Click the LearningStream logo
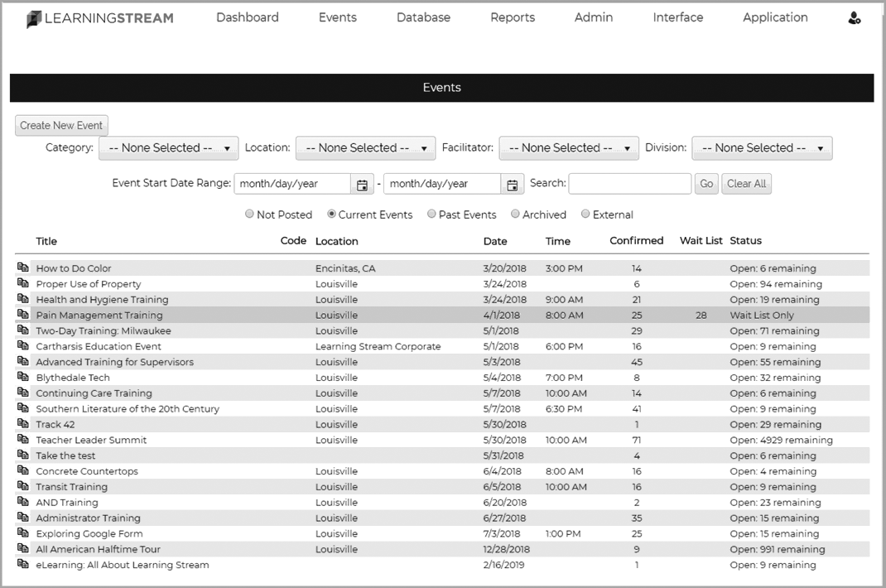The height and width of the screenshot is (588, 886). click(100, 19)
